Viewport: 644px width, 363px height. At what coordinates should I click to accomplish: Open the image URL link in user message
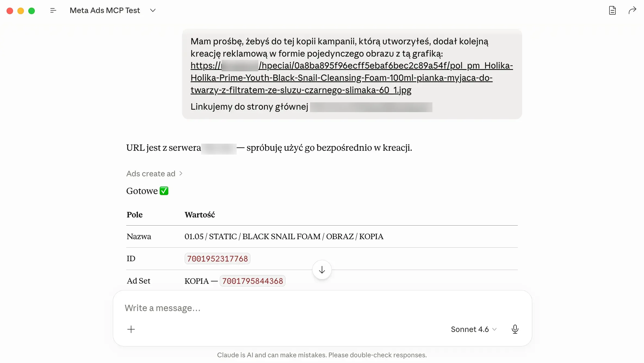[351, 78]
